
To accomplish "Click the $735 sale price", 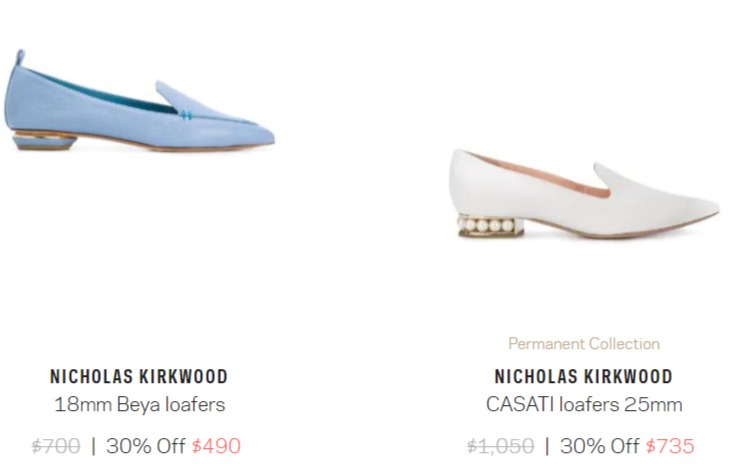I will tap(670, 446).
